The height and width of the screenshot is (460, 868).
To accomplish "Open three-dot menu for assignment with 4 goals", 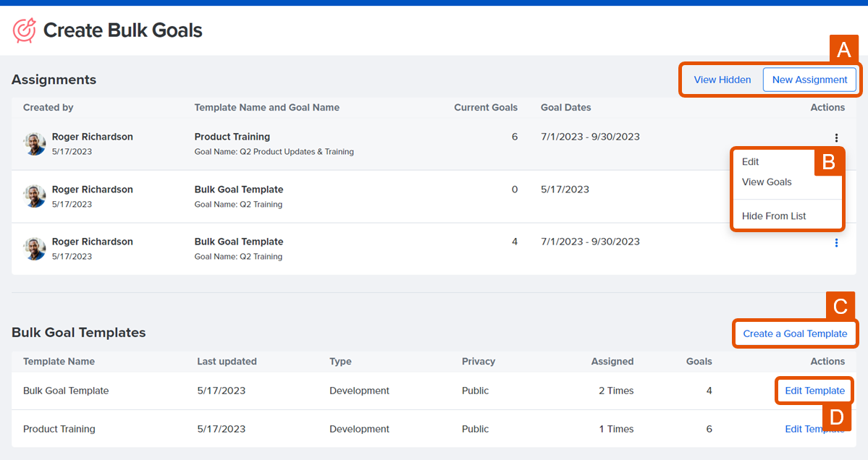I will (836, 243).
